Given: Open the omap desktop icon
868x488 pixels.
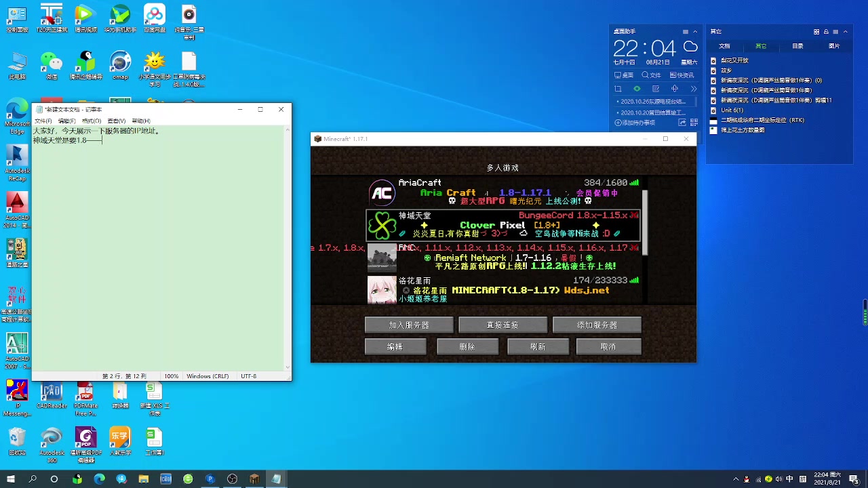Looking at the screenshot, I should tap(120, 66).
